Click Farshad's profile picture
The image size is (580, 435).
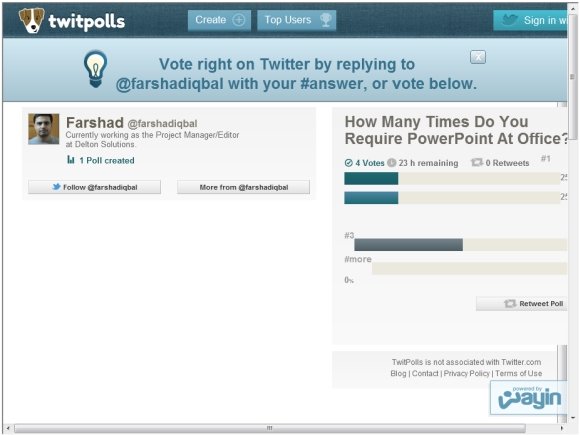(x=44, y=129)
